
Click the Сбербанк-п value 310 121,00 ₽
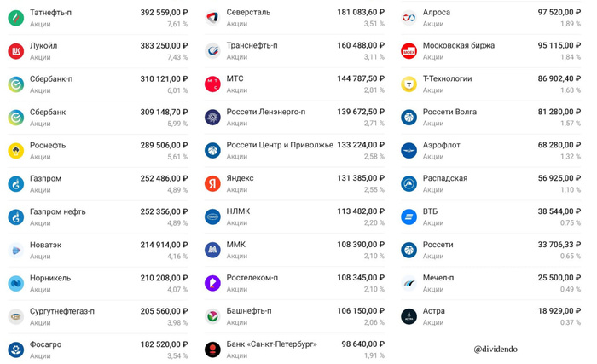164,78
